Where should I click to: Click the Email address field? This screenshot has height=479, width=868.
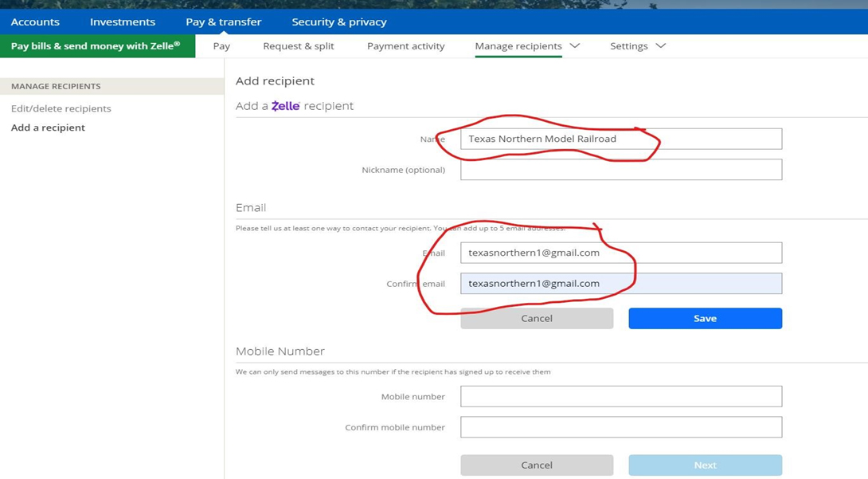click(621, 253)
